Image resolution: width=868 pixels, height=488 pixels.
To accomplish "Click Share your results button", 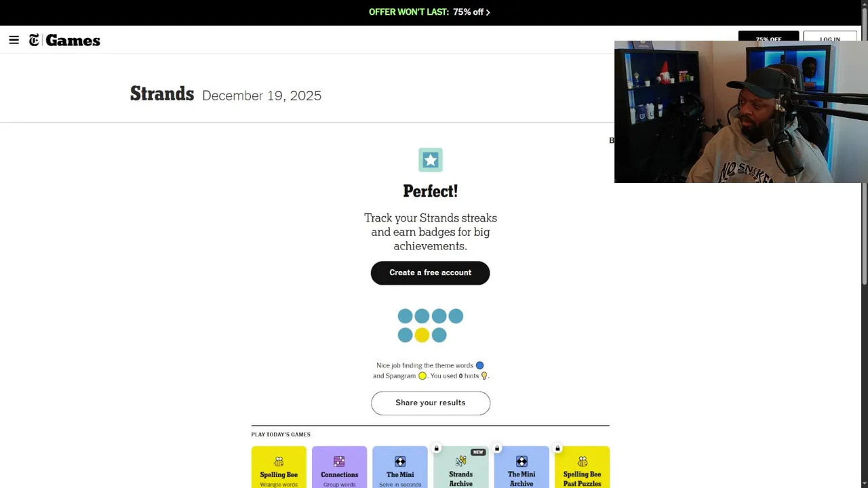I will pos(431,403).
